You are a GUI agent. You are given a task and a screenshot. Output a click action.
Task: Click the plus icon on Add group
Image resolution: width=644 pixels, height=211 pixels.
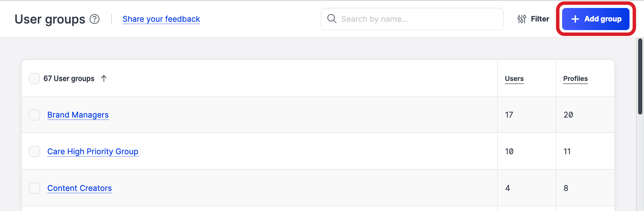575,19
